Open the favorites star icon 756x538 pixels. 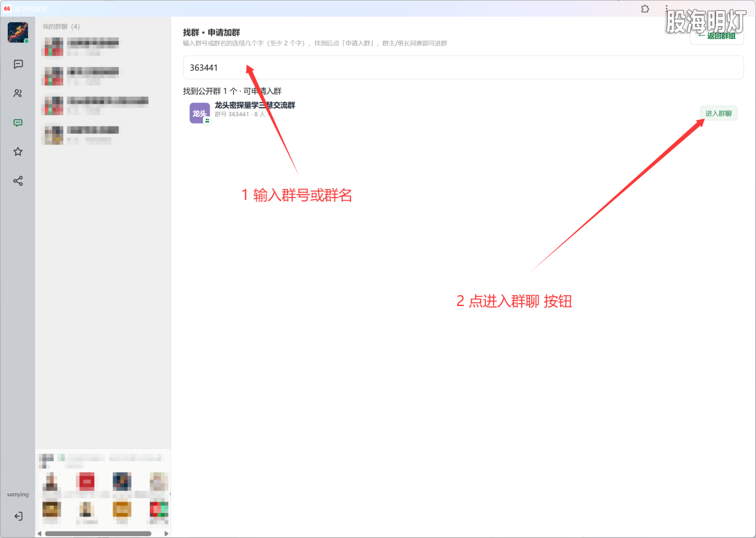tap(18, 151)
